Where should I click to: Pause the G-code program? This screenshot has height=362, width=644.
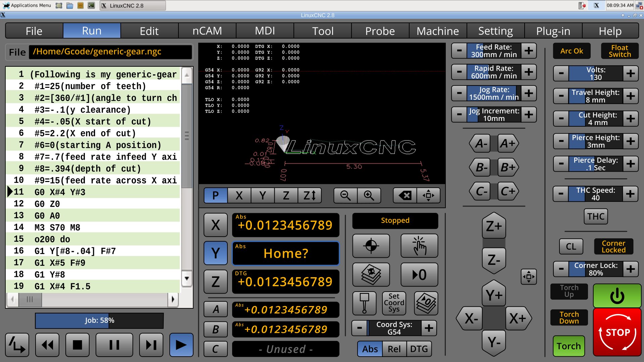click(114, 345)
